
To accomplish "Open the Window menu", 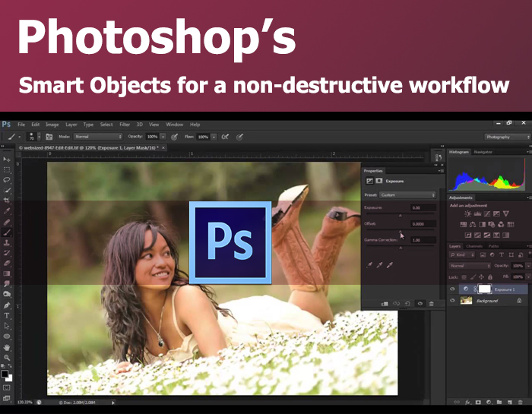I will tap(174, 125).
